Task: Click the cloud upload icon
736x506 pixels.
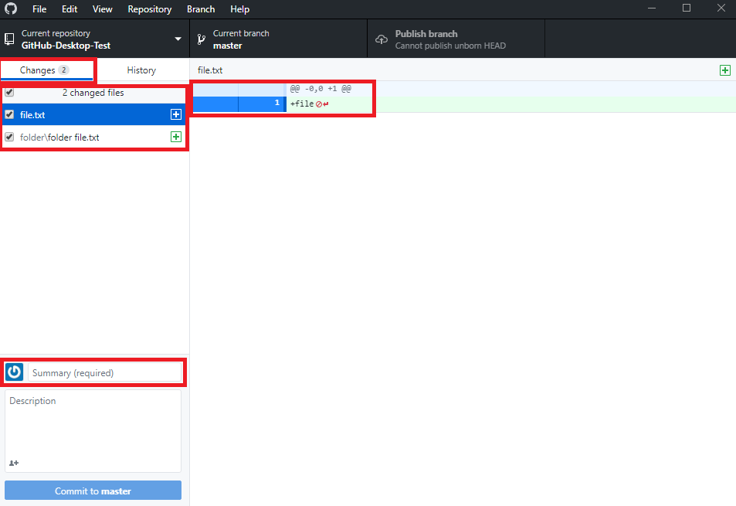Action: click(x=382, y=39)
